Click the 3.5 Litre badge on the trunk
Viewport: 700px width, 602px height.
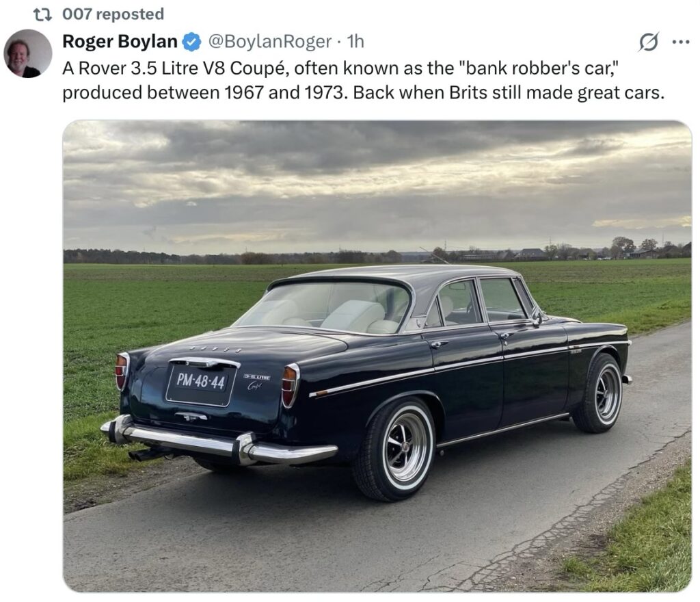(x=257, y=377)
